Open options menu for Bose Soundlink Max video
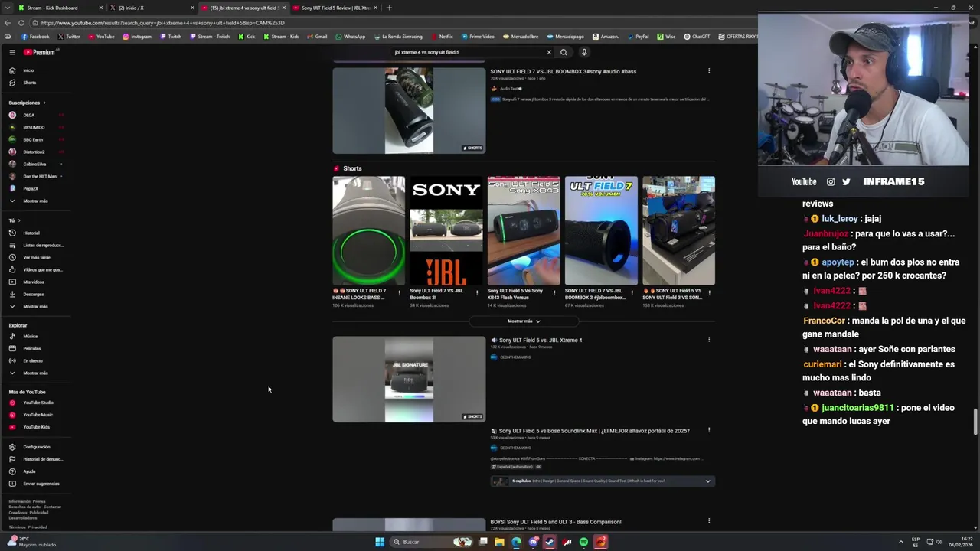Image resolution: width=980 pixels, height=551 pixels. tap(709, 431)
